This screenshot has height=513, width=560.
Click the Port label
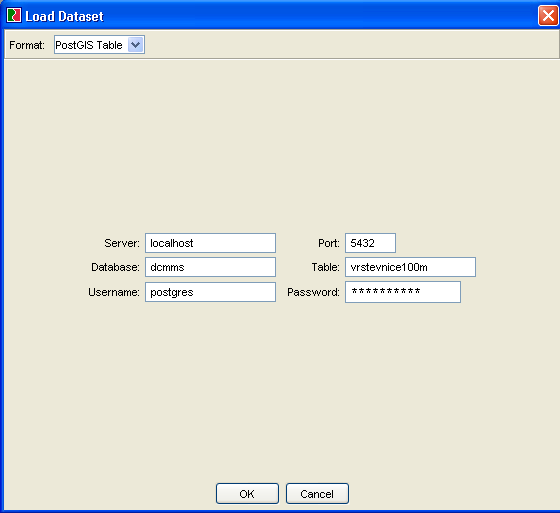click(x=329, y=243)
